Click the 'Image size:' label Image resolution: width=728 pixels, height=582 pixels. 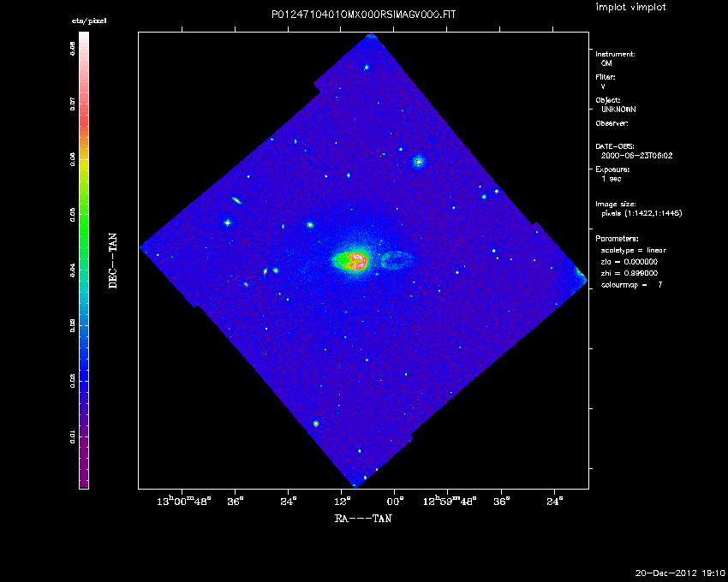click(x=616, y=205)
